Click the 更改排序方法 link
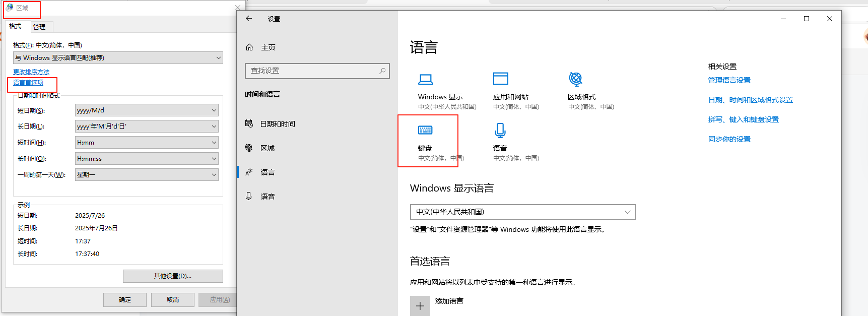Screen dimensions: 868x316 [31, 72]
